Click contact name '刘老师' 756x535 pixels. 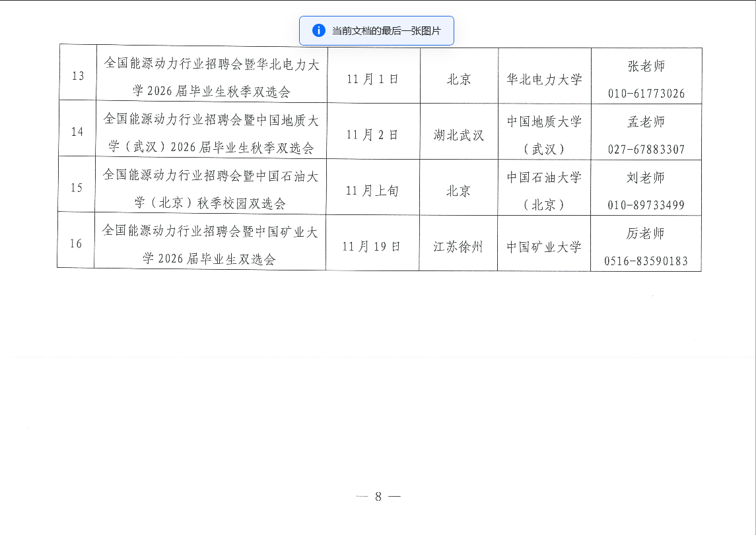[x=646, y=177]
